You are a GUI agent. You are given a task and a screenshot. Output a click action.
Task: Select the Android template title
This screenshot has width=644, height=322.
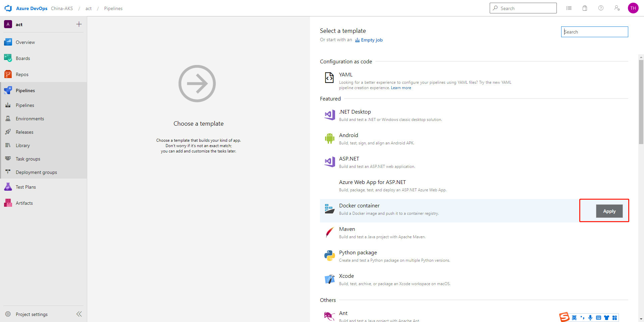coord(348,135)
